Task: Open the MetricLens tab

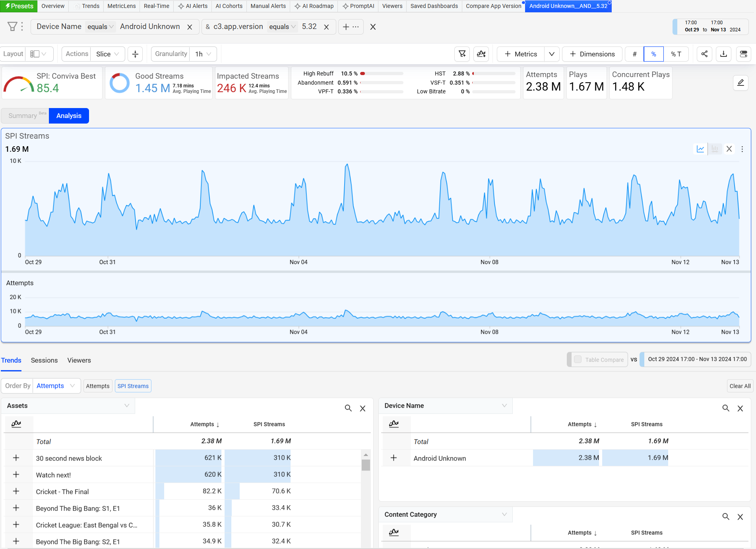Action: [x=122, y=6]
